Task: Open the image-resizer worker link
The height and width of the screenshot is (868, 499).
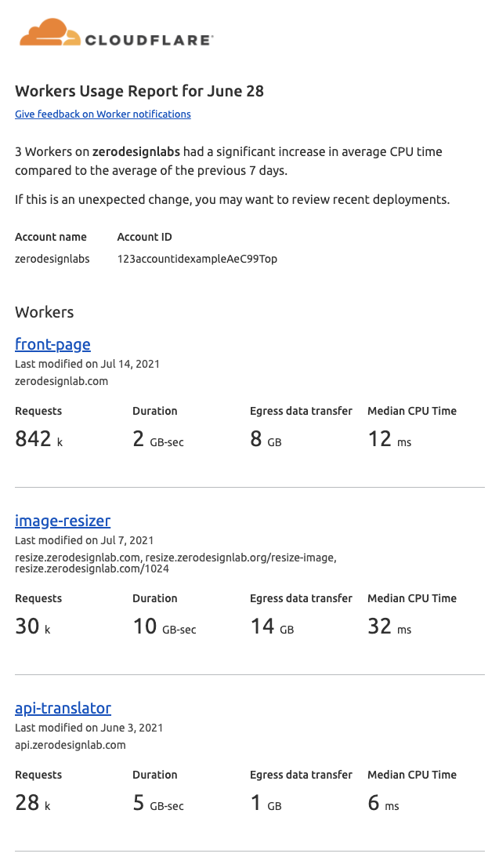Action: pos(63,521)
